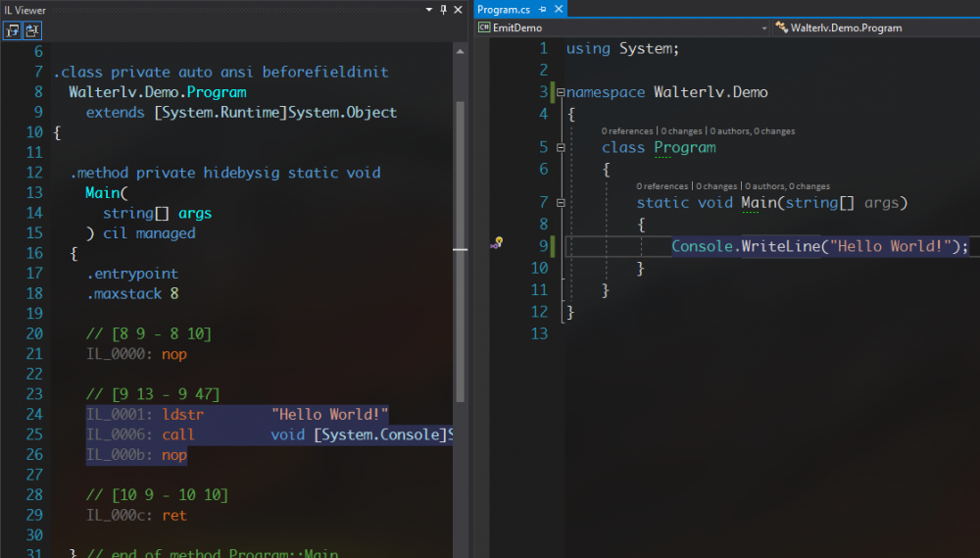Viewport: 980px width, 558px height.
Task: Open the IL Viewer window position menu arrow
Action: 429,9
